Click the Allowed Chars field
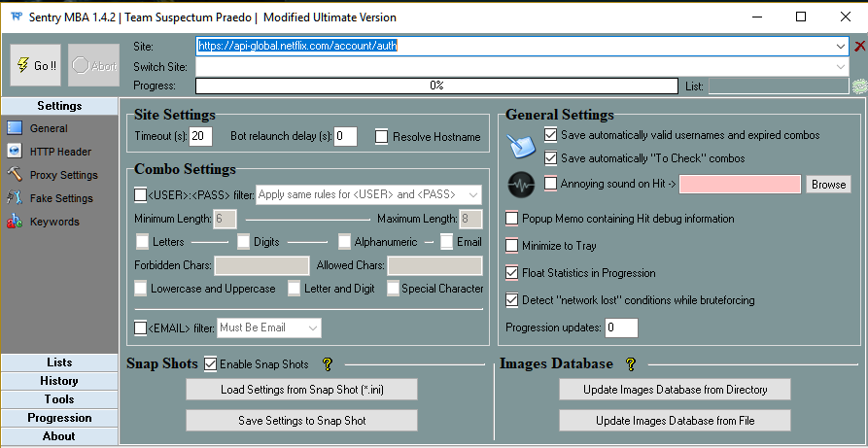The width and height of the screenshot is (868, 448). pyautogui.click(x=435, y=266)
